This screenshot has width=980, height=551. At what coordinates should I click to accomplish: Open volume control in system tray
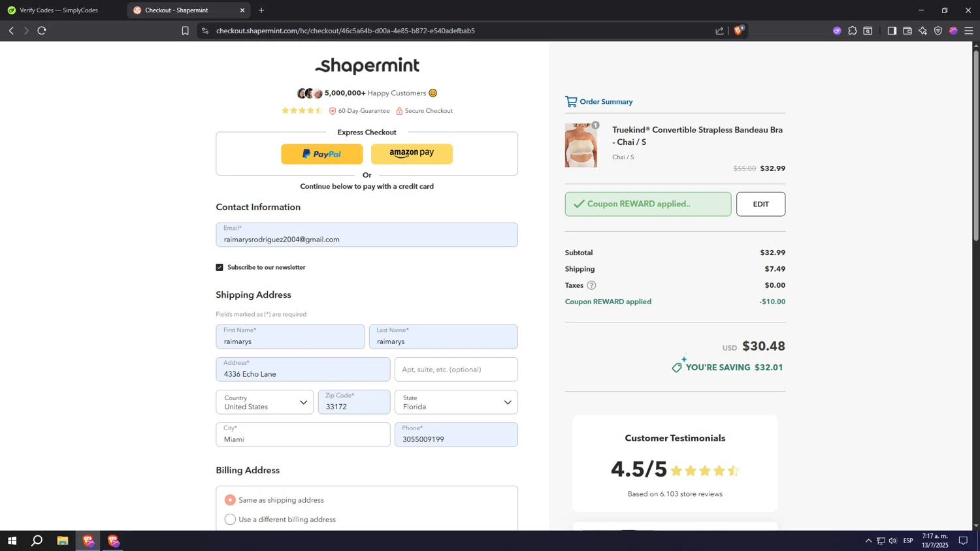click(892, 541)
